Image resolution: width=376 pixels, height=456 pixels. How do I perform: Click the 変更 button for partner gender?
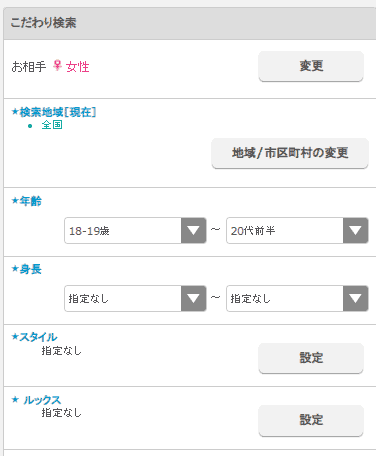coord(311,66)
